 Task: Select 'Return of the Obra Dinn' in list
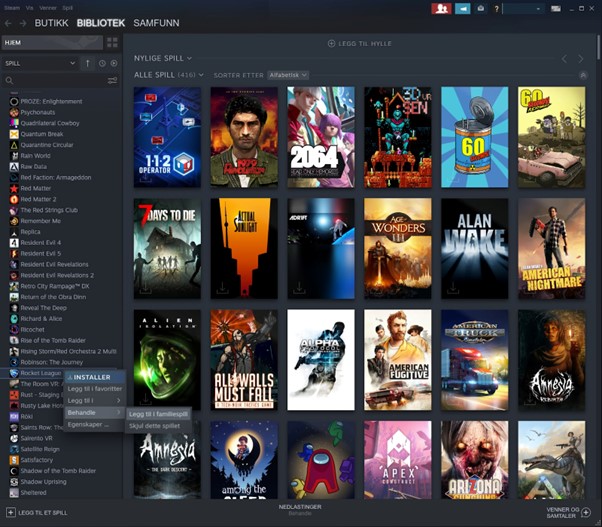(53, 297)
